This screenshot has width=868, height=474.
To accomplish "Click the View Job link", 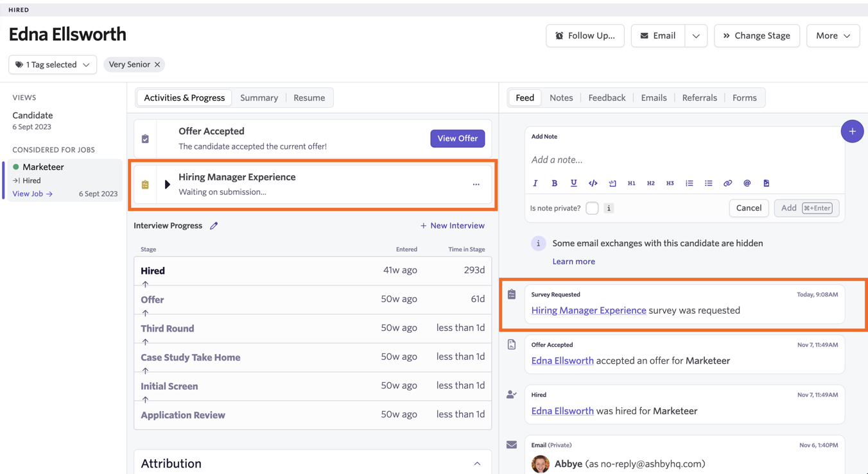I will (33, 194).
